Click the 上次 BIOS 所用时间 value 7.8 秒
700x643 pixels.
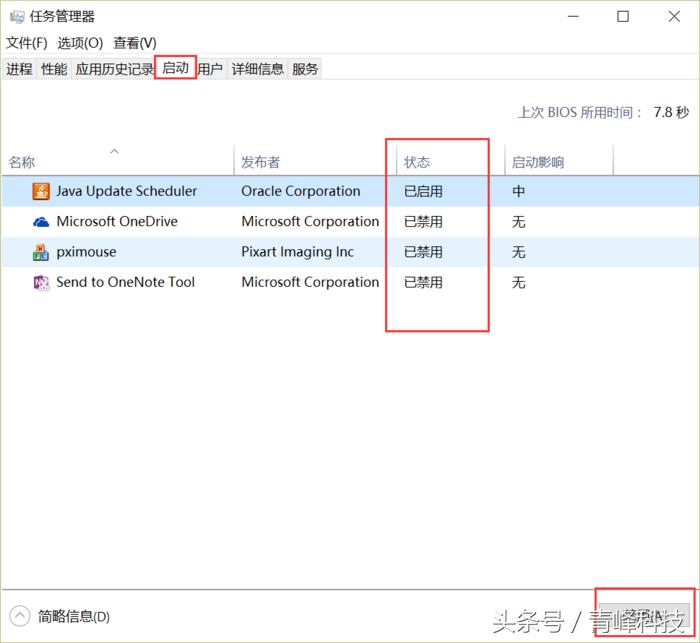(x=671, y=112)
